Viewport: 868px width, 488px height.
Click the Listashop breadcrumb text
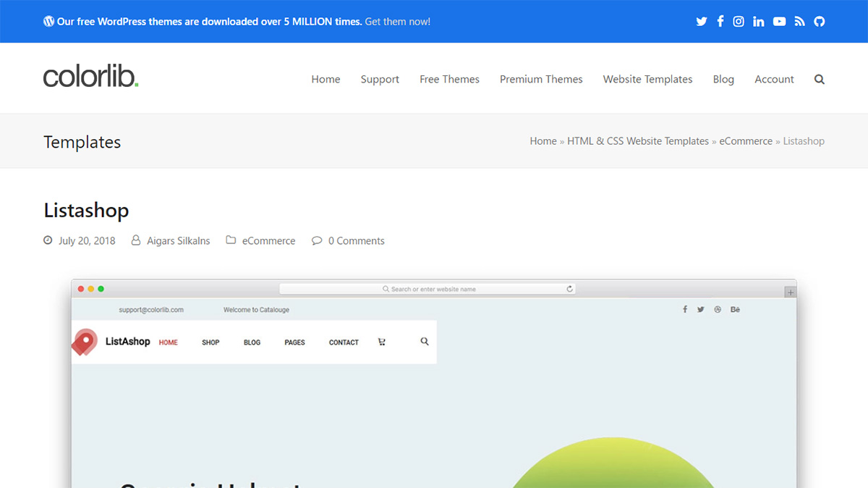point(804,141)
